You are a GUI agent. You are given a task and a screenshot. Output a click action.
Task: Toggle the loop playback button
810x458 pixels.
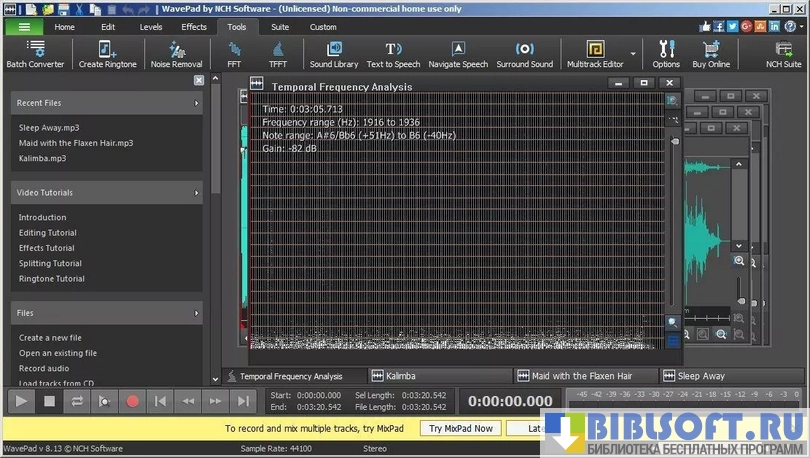point(77,401)
